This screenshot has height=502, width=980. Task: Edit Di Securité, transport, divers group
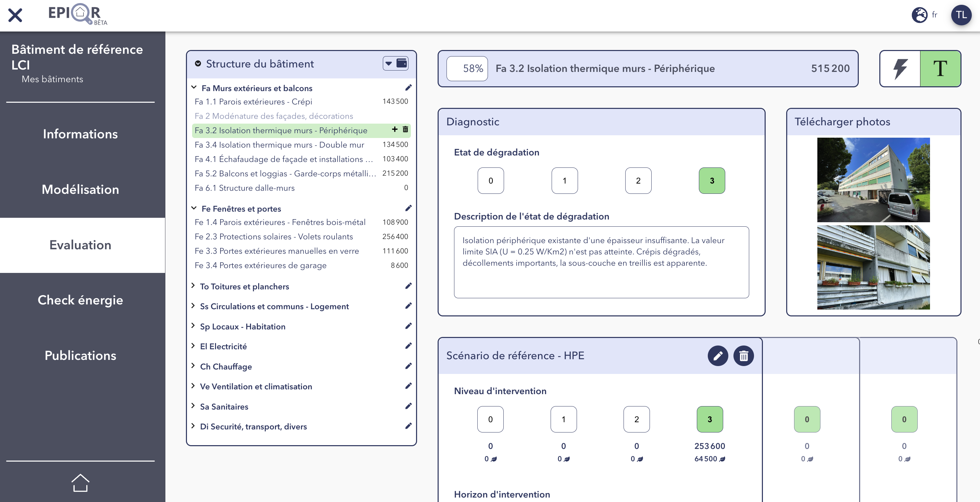click(x=408, y=426)
